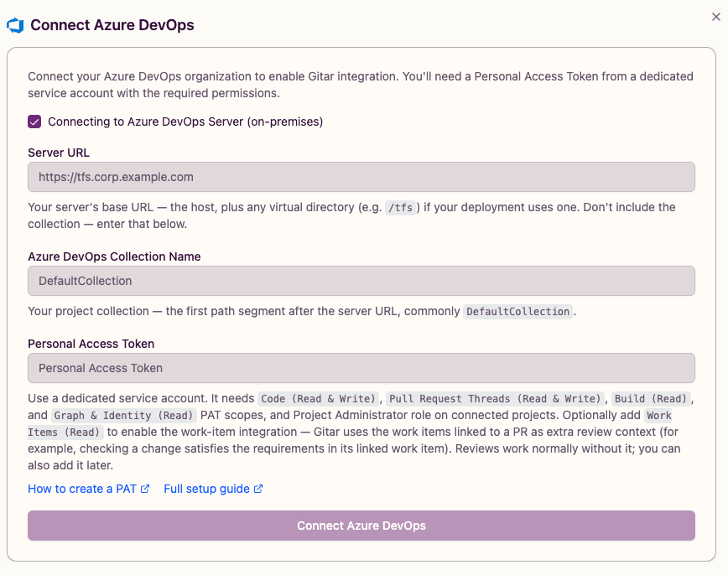
Task: Click the 'Azure DevOps Collection Name' label
Action: coord(114,256)
